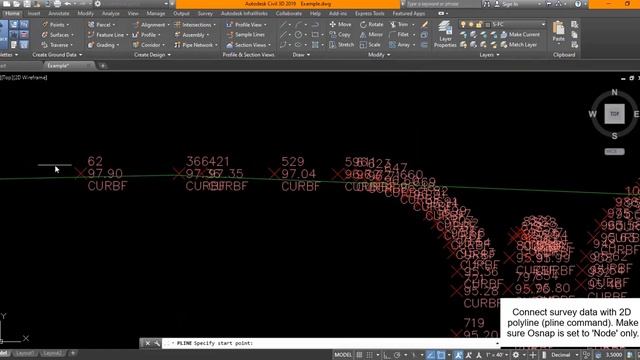Click the Profile tool

point(146,35)
